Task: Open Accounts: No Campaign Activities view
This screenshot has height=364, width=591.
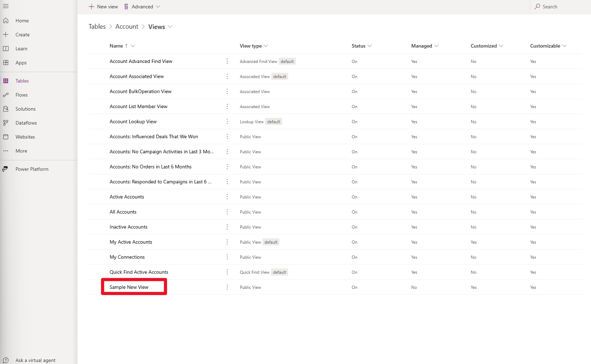Action: click(162, 152)
